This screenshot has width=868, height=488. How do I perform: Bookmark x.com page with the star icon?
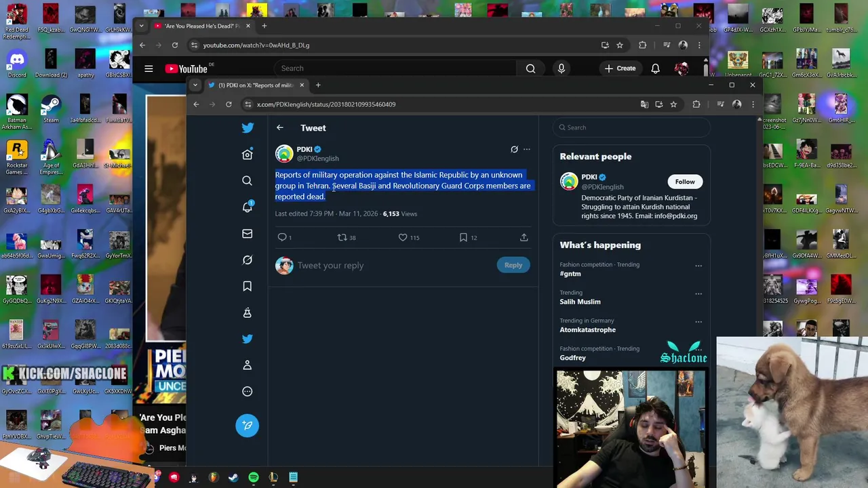point(673,104)
